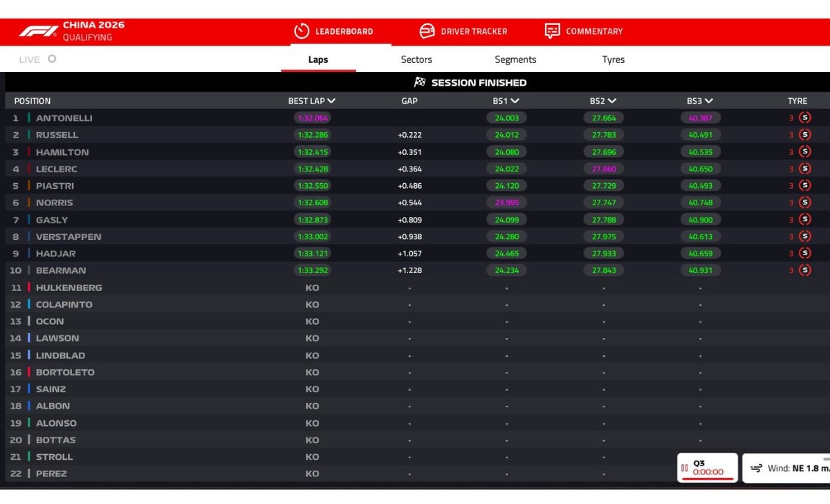This screenshot has width=830, height=504.
Task: Click the speech-bubble Commentary icon
Action: point(551,31)
